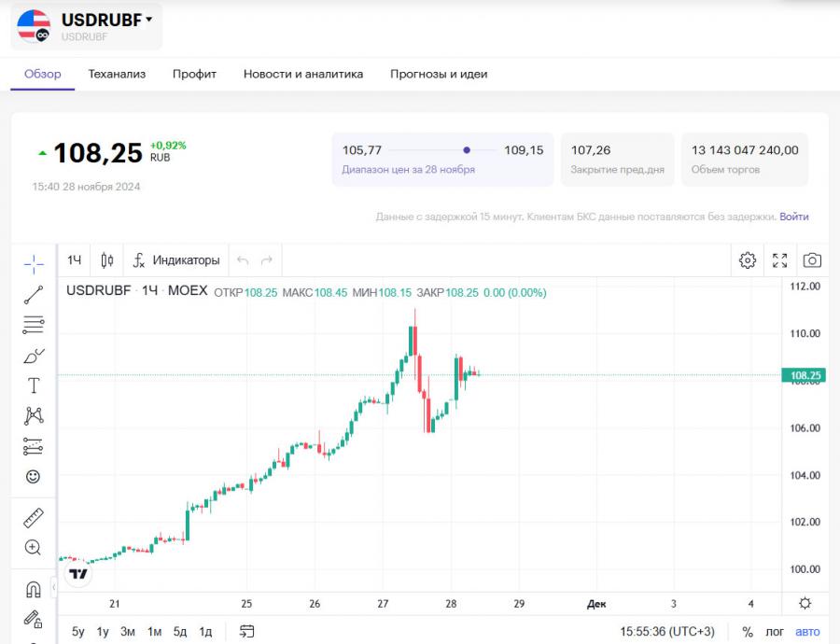Take a chart snapshot with camera icon
Image resolution: width=840 pixels, height=644 pixels.
click(x=812, y=260)
